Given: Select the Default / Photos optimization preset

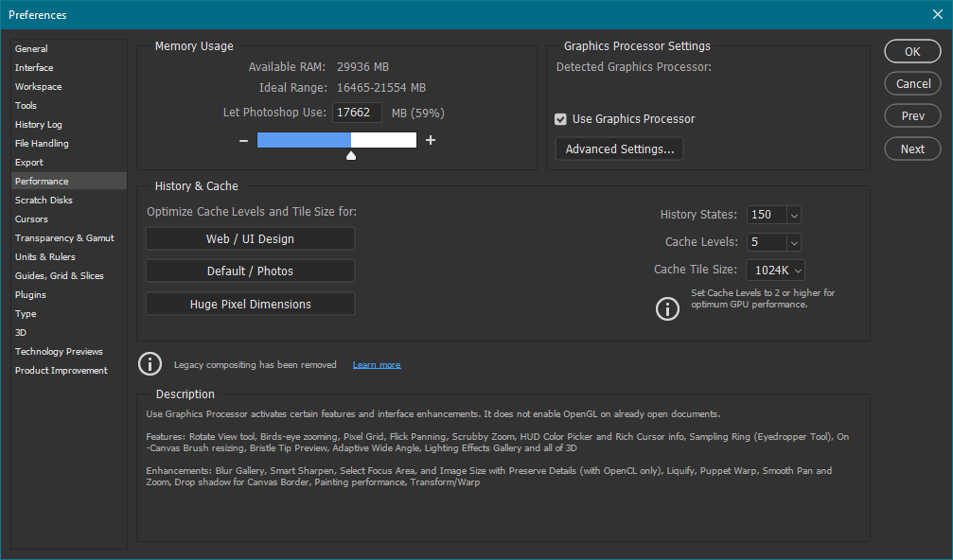Looking at the screenshot, I should pos(250,271).
